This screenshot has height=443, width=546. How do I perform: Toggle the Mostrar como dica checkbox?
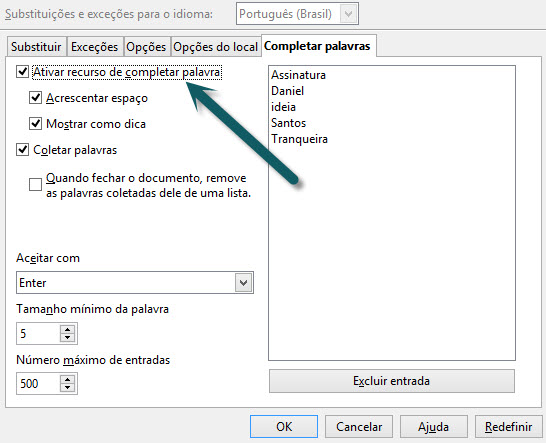point(36,124)
